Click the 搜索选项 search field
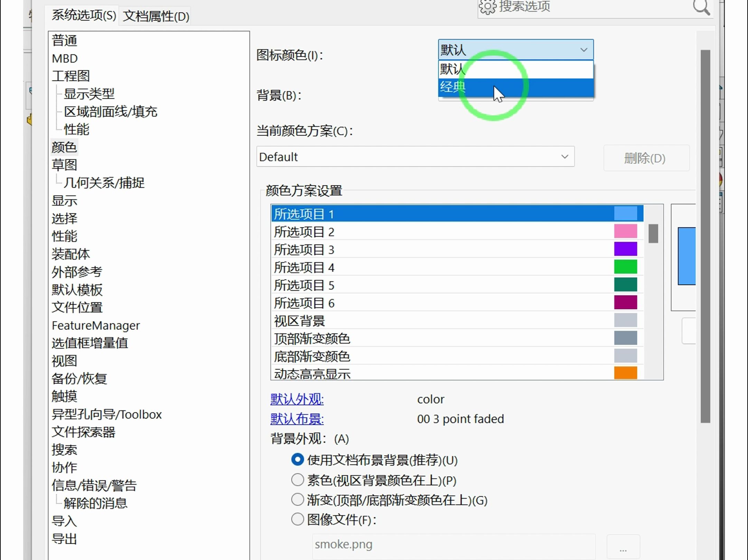The width and height of the screenshot is (748, 560). point(595,7)
